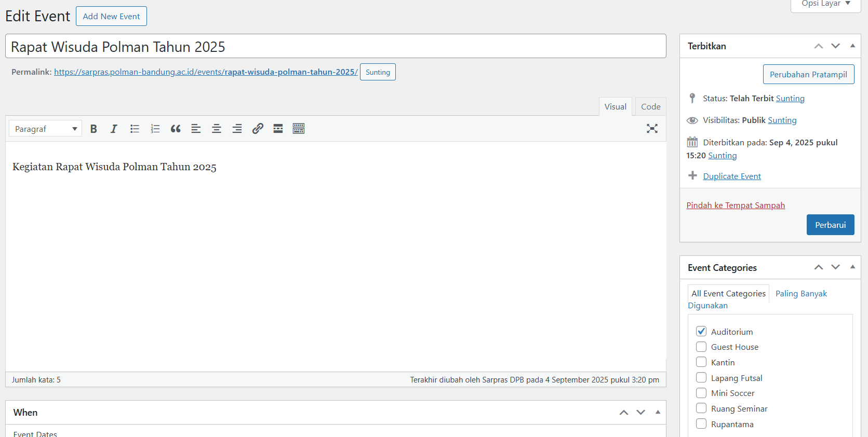Switch to the Code editor tab
Viewport: 868px width, 437px height.
650,106
